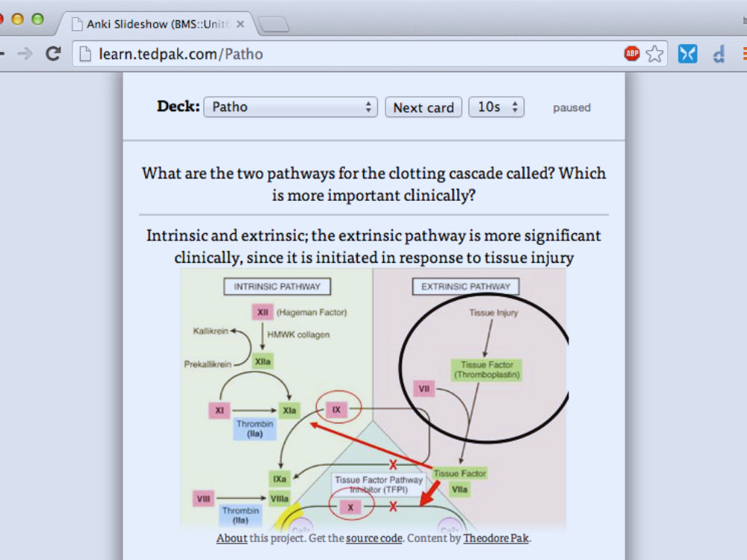
Task: Click the green macOS maximize button
Action: (x=37, y=19)
